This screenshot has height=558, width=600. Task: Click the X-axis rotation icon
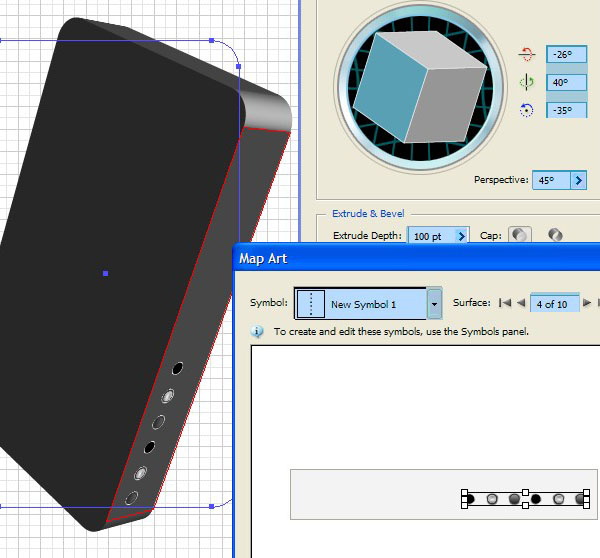point(527,54)
